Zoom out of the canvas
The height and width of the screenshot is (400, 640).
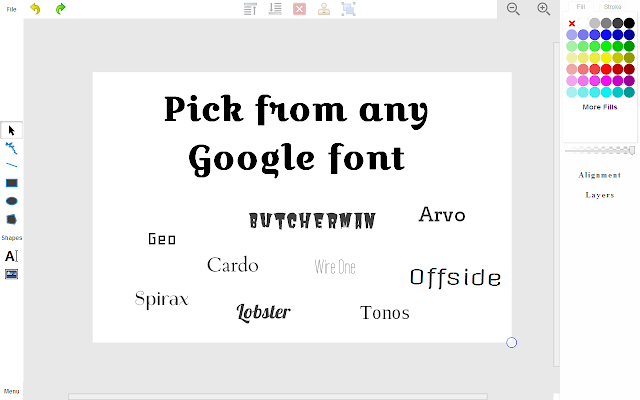513,9
